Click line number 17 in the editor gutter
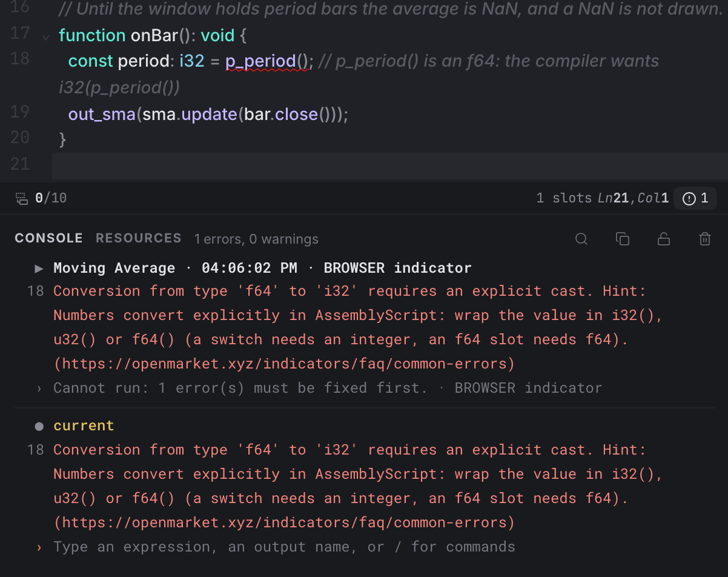 click(20, 33)
